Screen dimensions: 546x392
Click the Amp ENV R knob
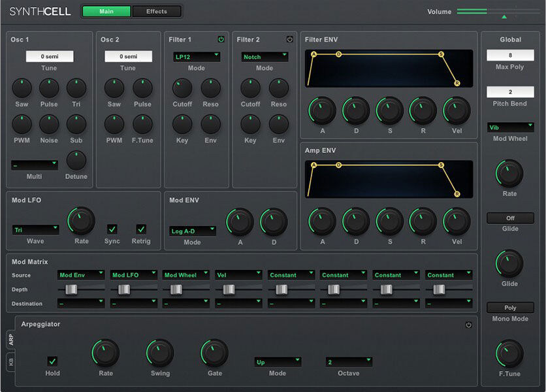click(423, 221)
